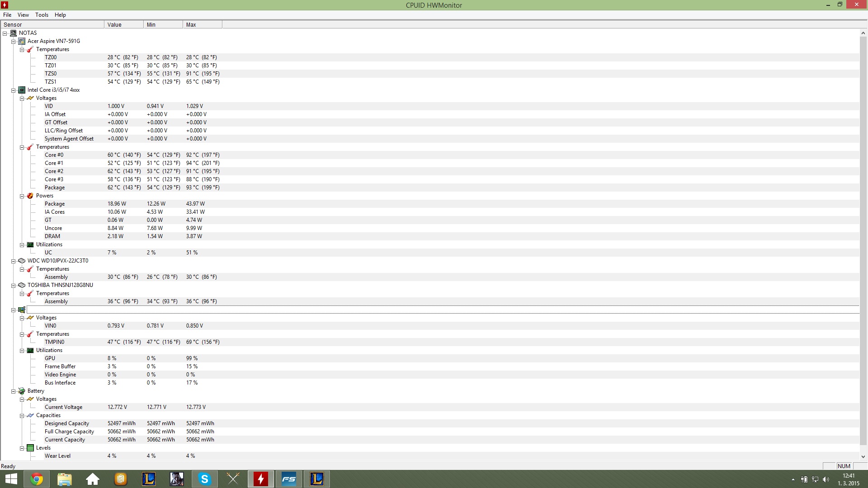Select the Core #0 temperature row

[x=54, y=155]
